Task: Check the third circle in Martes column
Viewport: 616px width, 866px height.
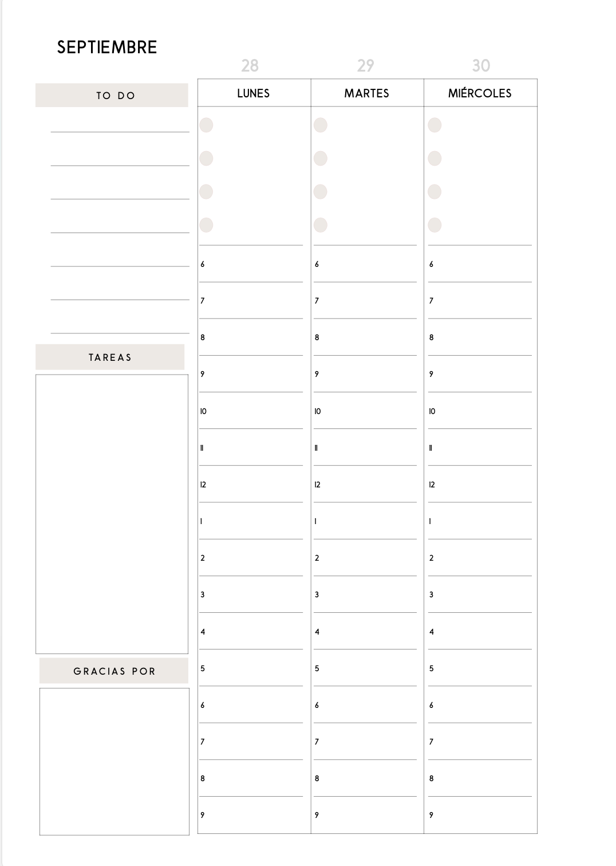Action: pyautogui.click(x=321, y=192)
